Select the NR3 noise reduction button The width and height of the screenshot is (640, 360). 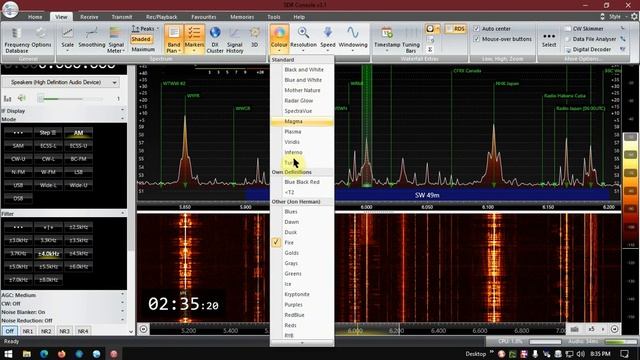tap(64, 331)
